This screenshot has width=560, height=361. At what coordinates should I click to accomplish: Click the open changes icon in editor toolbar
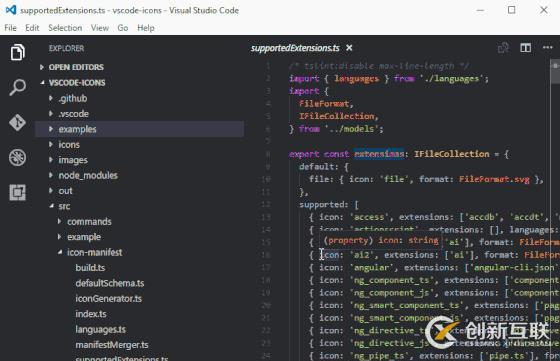(503, 47)
